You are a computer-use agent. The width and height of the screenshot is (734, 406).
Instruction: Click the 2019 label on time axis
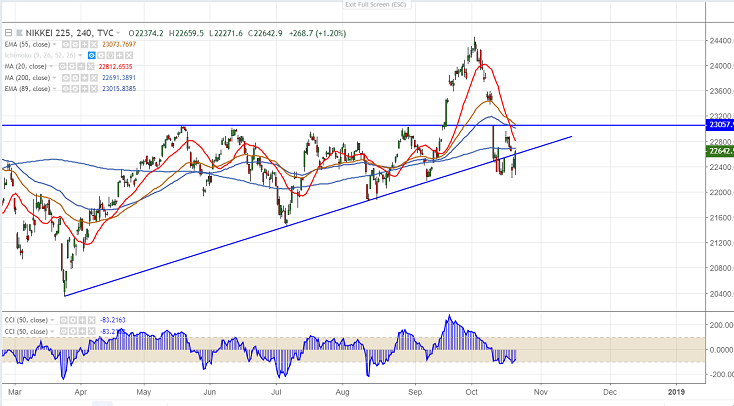click(676, 392)
